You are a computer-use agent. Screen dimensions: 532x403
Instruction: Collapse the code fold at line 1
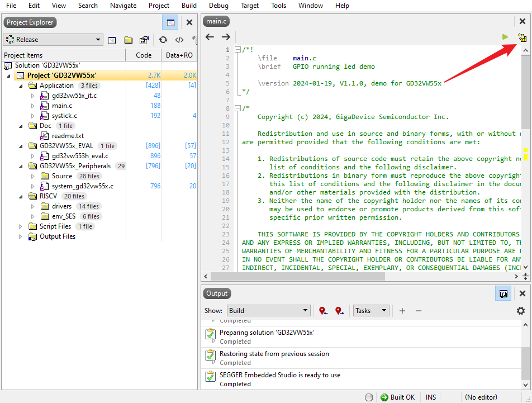tap(237, 50)
